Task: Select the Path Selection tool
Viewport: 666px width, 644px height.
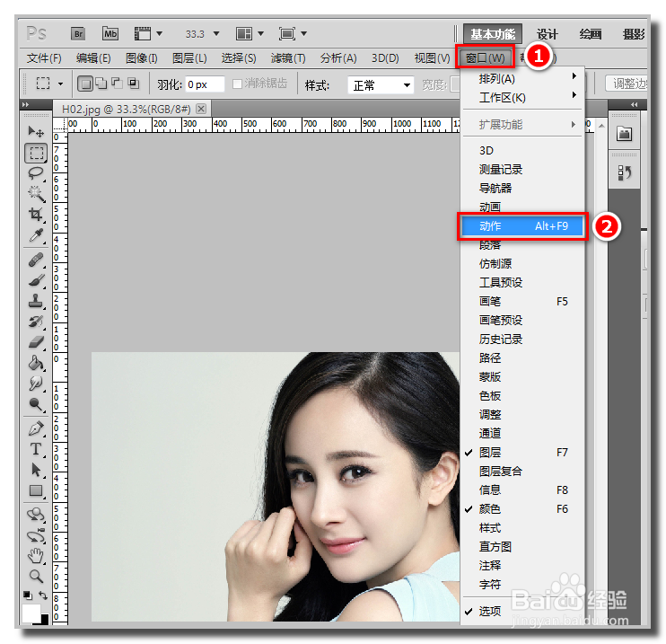Action: [36, 470]
